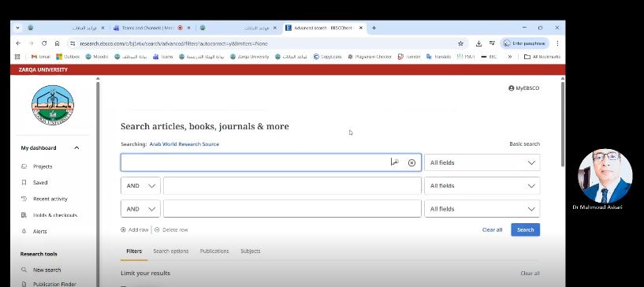The image size is (644, 287).
Task: Open All fields dropdown for second search row
Action: [482, 185]
